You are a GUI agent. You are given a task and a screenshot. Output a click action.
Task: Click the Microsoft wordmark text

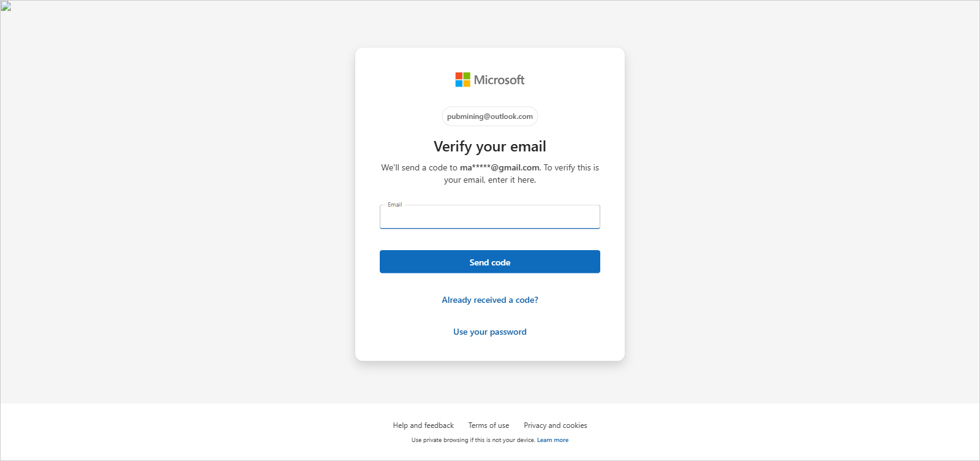499,80
